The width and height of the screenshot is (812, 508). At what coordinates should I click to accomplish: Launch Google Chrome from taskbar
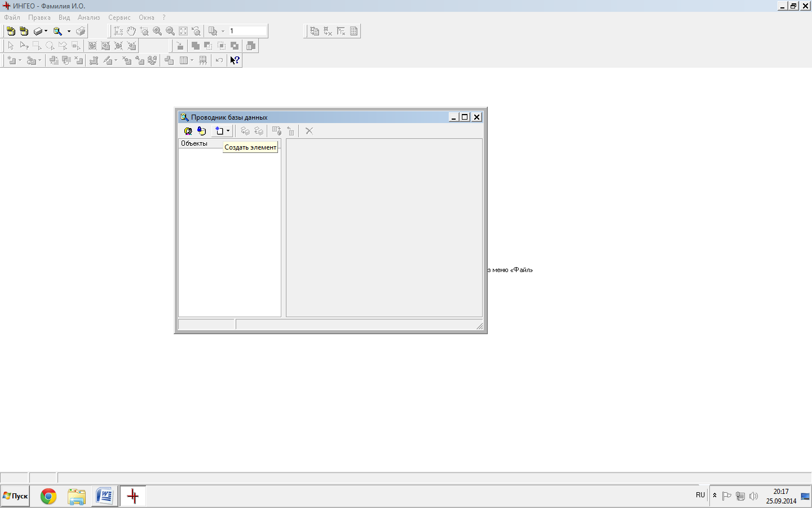[48, 496]
